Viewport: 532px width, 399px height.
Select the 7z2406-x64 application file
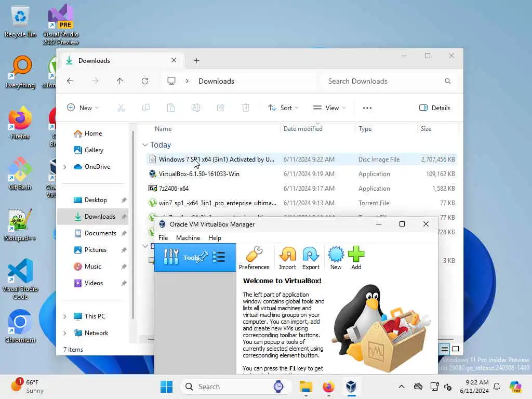(302, 188)
